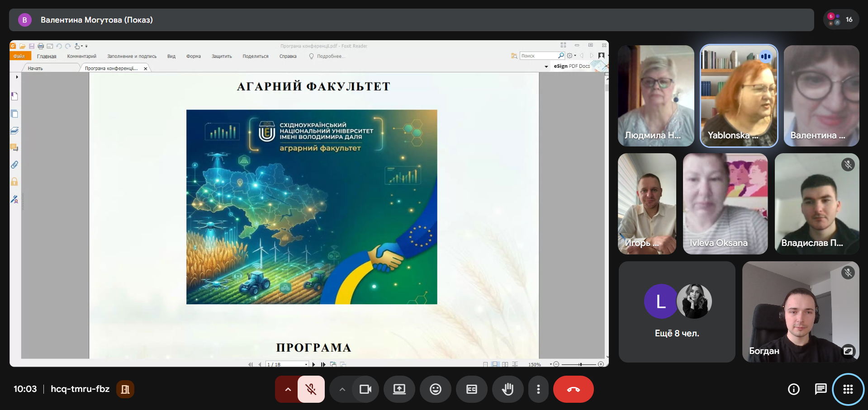The height and width of the screenshot is (410, 868).
Task: Click the Поиск search field
Action: pyautogui.click(x=538, y=56)
